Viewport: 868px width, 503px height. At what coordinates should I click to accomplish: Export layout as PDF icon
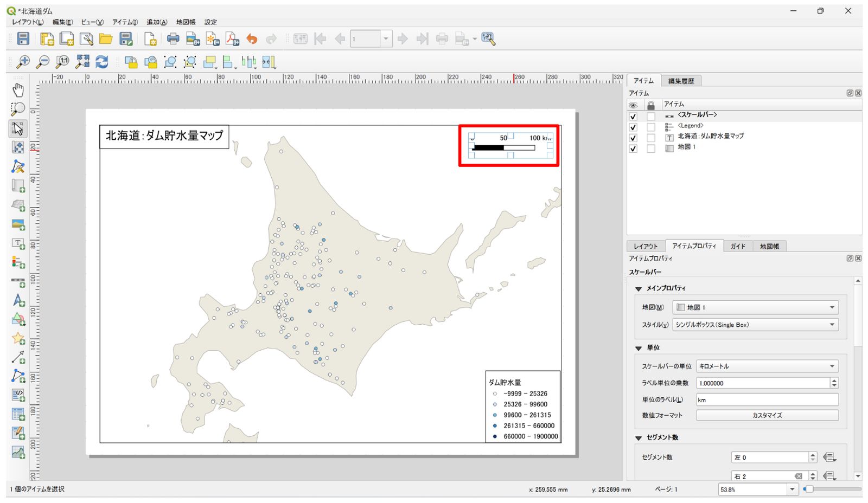232,38
